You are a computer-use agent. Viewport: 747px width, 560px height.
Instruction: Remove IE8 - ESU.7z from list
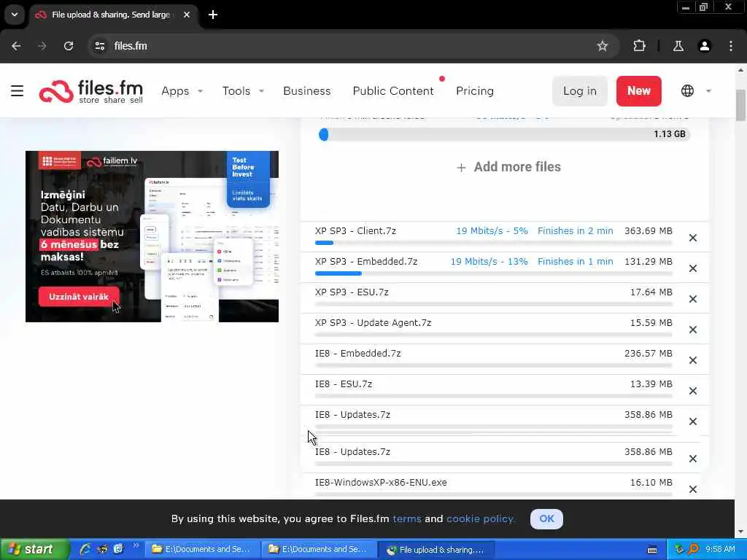pos(693,391)
